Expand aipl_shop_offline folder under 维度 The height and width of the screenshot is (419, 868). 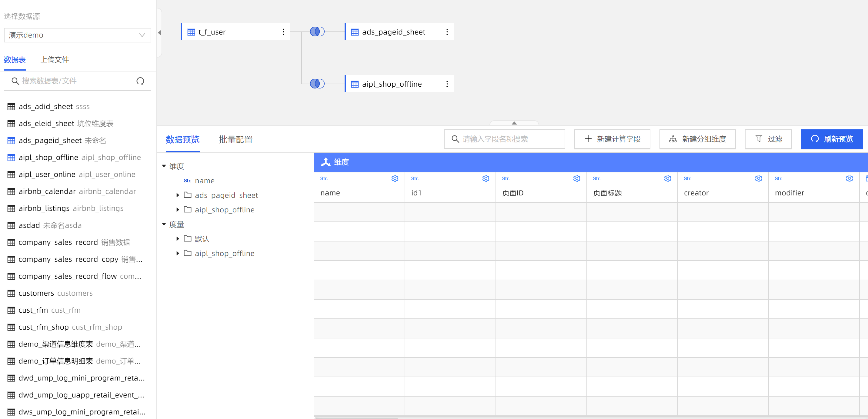coord(178,210)
